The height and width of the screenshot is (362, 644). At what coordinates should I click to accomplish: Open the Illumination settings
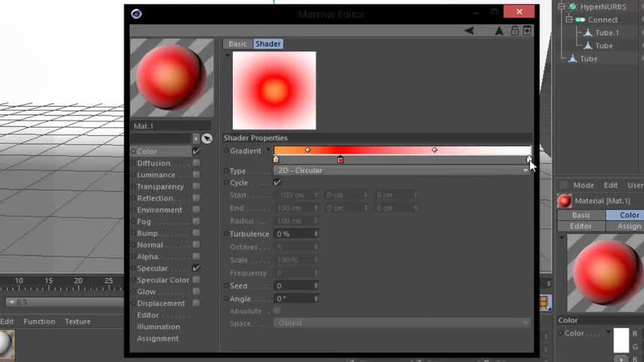point(158,327)
